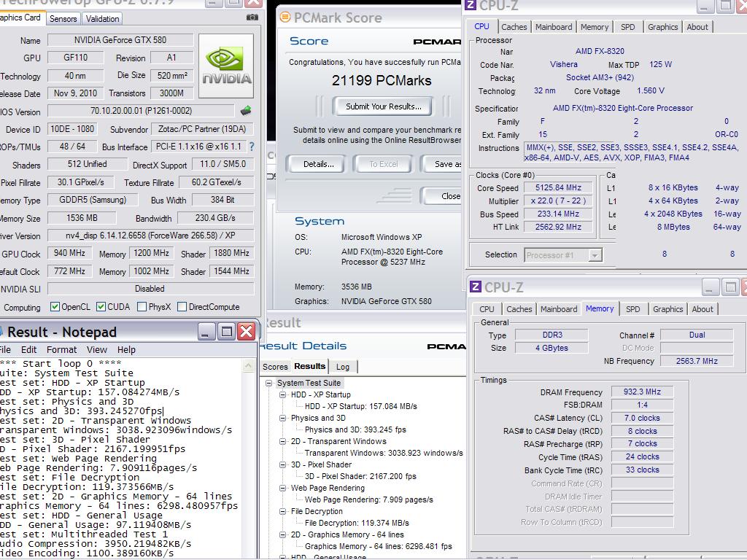The height and width of the screenshot is (560, 747).
Task: Click the About tab in lower CPU-Z
Action: (703, 309)
